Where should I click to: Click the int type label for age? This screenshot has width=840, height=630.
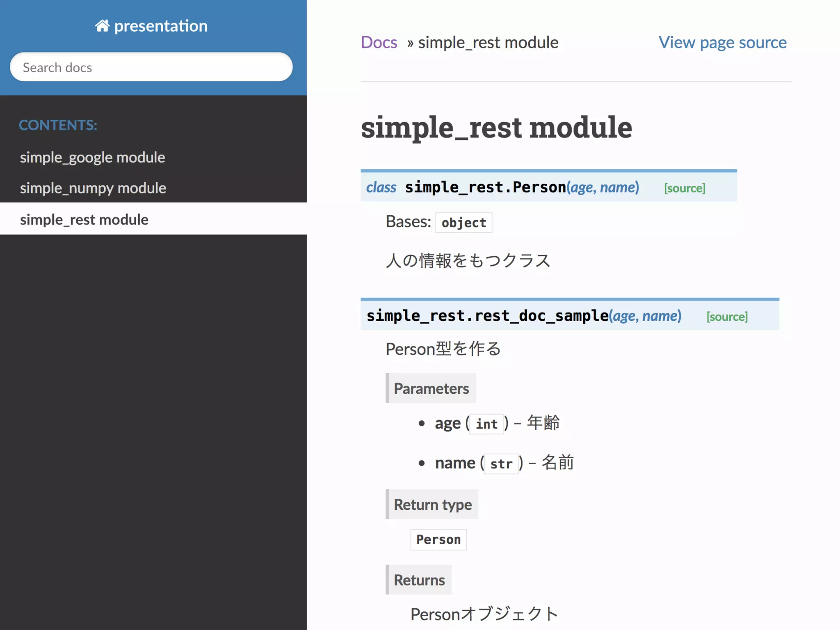(x=486, y=424)
